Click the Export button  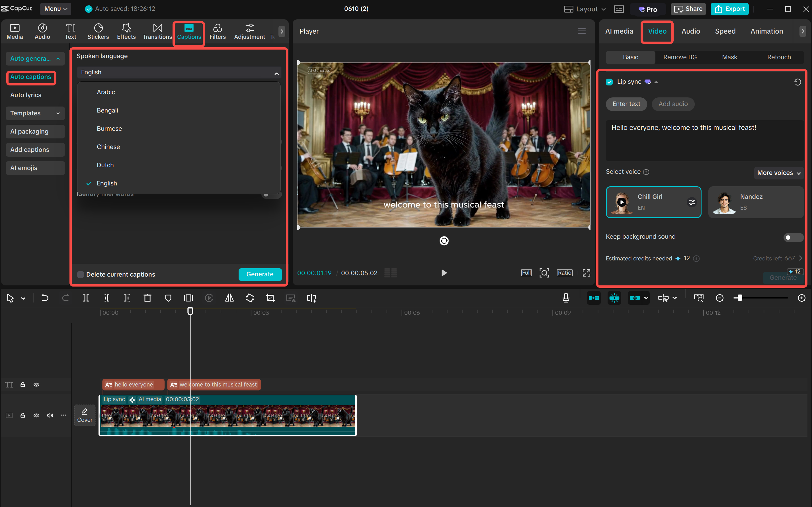(729, 9)
